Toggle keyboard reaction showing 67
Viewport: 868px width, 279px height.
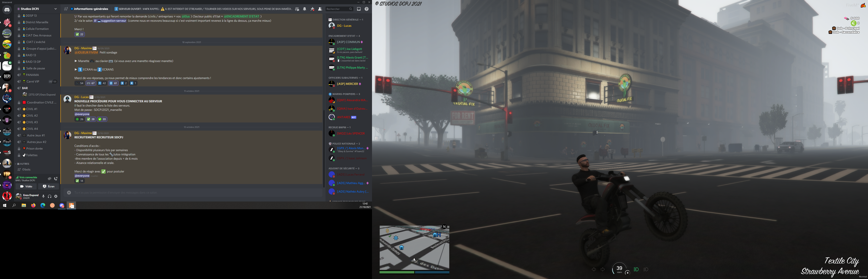tap(91, 83)
